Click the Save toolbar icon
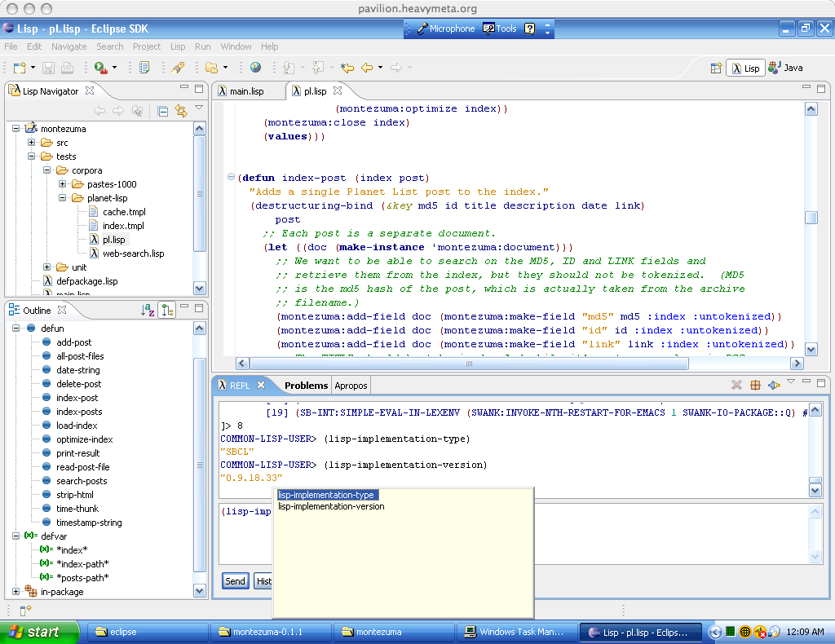Viewport: 835px width, 644px height. tap(48, 68)
